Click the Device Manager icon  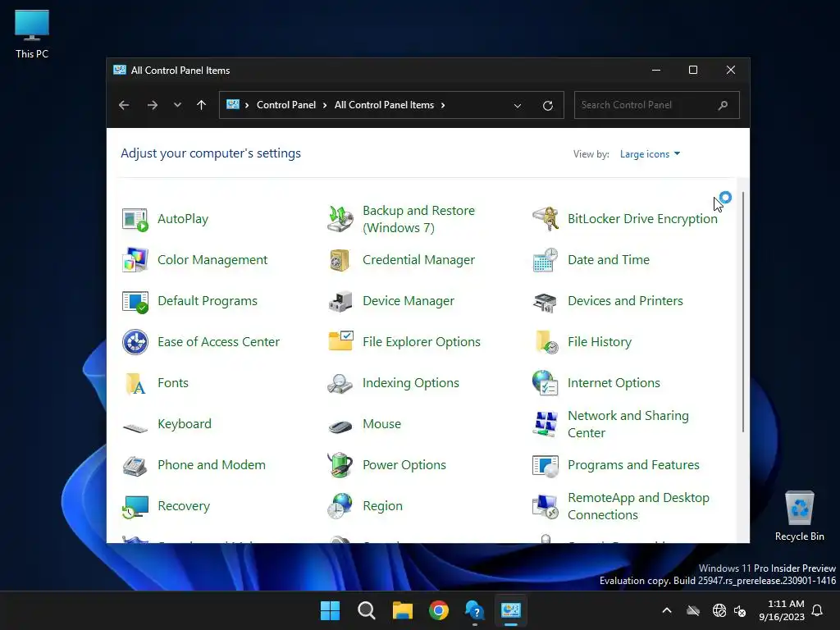[340, 301]
